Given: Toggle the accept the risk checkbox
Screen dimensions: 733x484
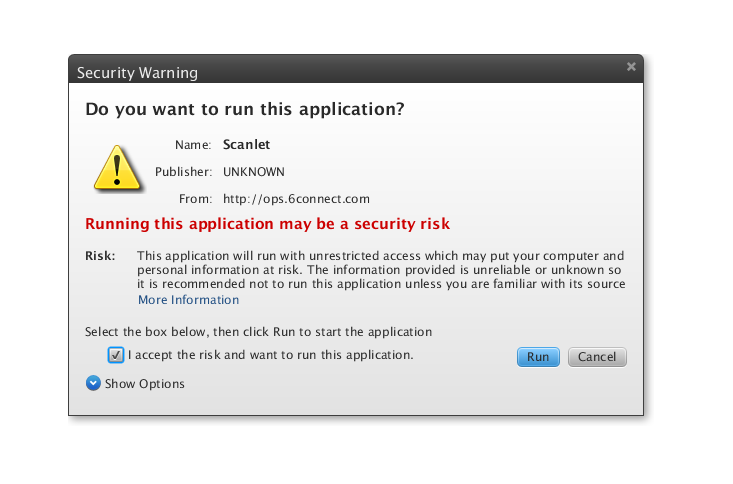Looking at the screenshot, I should tap(116, 355).
